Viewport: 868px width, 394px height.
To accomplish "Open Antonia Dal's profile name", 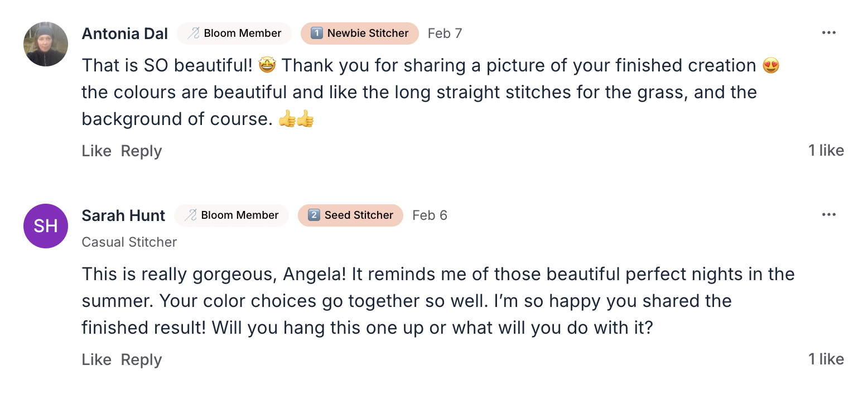I will [x=124, y=33].
